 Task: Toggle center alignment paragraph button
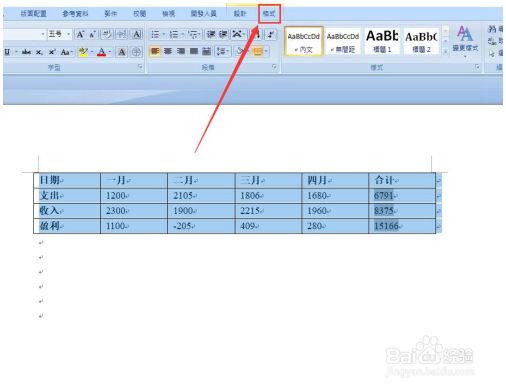click(168, 52)
